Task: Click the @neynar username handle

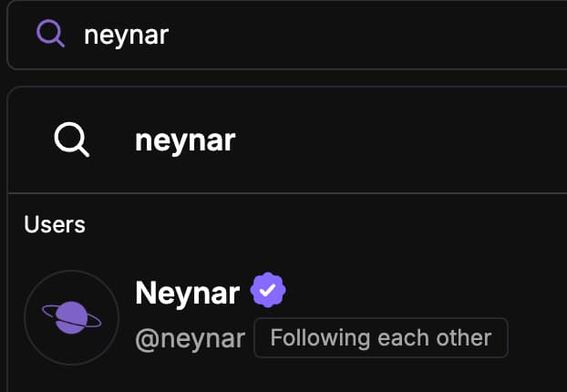Action: coord(190,339)
